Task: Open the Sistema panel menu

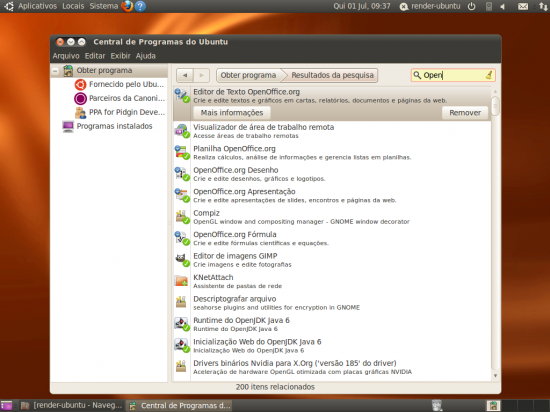Action: [104, 6]
